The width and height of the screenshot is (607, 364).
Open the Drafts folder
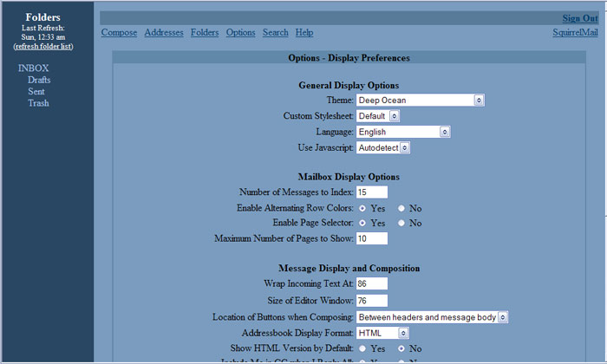pos(39,80)
